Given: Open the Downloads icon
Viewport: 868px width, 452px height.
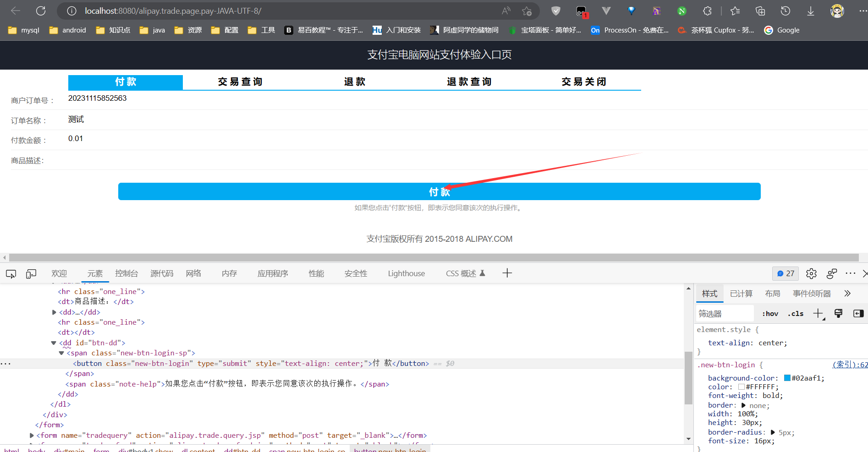Looking at the screenshot, I should (x=811, y=11).
